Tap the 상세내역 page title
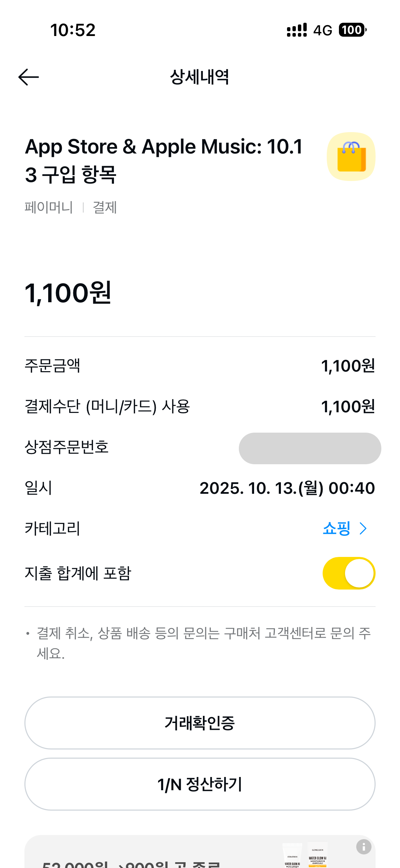400x868 pixels. pos(199,77)
